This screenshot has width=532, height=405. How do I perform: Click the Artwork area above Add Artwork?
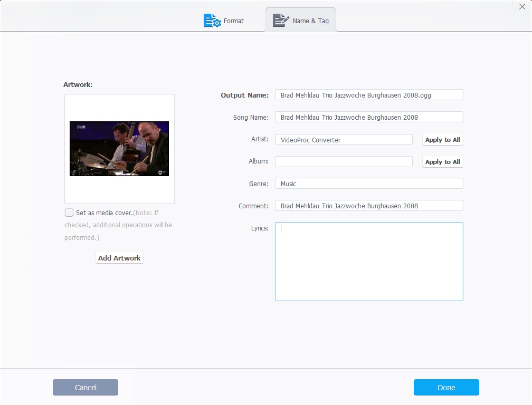(x=119, y=148)
